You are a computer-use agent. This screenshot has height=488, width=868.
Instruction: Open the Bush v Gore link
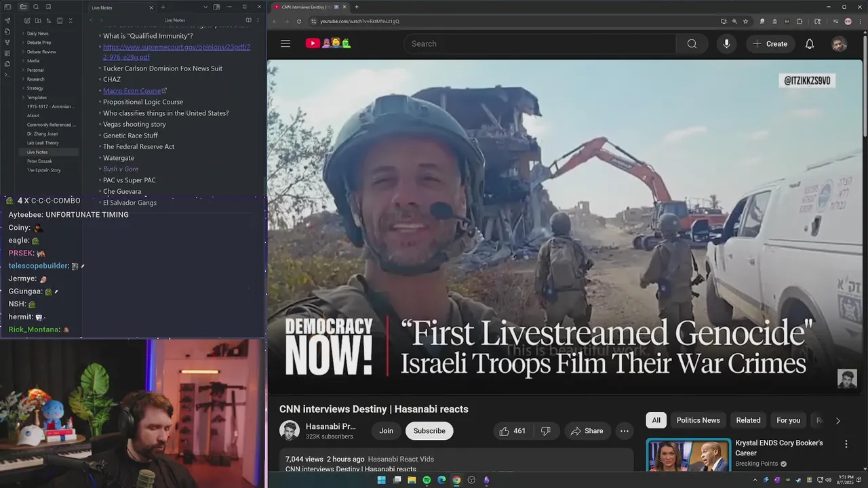click(121, 169)
